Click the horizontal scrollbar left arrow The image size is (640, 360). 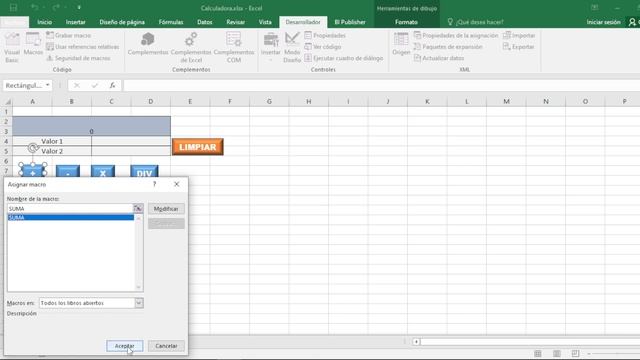[x=416, y=342]
